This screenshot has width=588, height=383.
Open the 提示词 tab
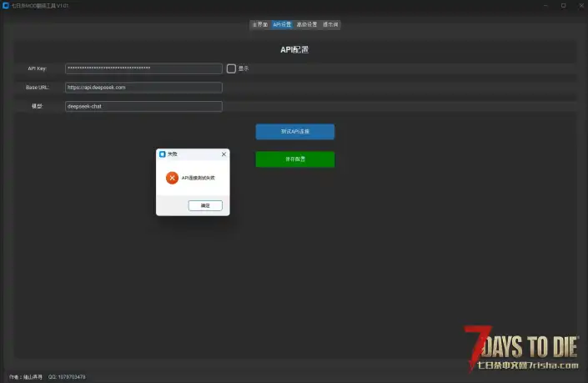330,24
